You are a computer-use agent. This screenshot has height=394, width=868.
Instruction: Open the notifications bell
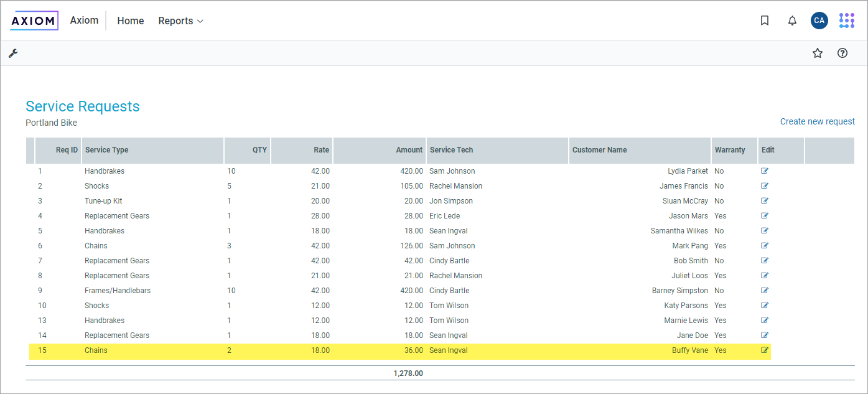coord(792,21)
